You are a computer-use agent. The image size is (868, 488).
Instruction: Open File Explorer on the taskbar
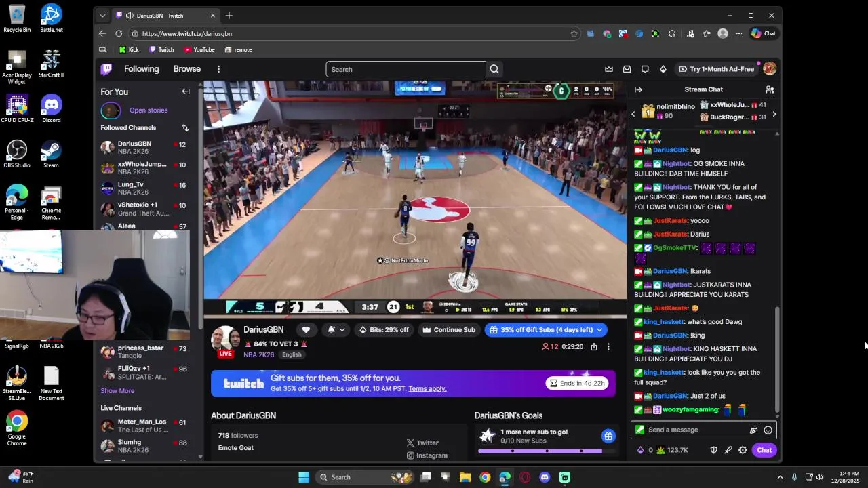[465, 477]
